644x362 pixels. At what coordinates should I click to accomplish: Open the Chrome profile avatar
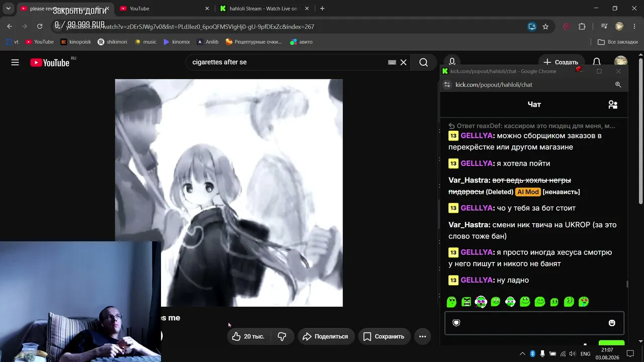coord(619,27)
